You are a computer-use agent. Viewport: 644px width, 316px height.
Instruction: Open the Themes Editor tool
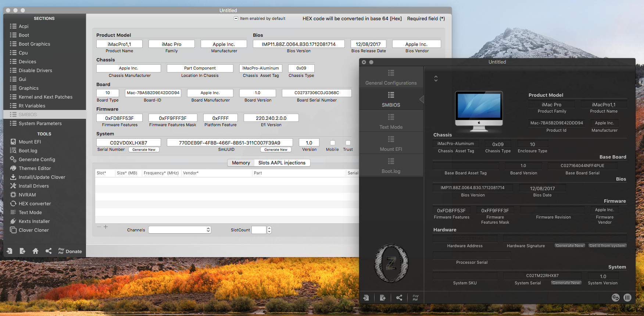(x=35, y=168)
